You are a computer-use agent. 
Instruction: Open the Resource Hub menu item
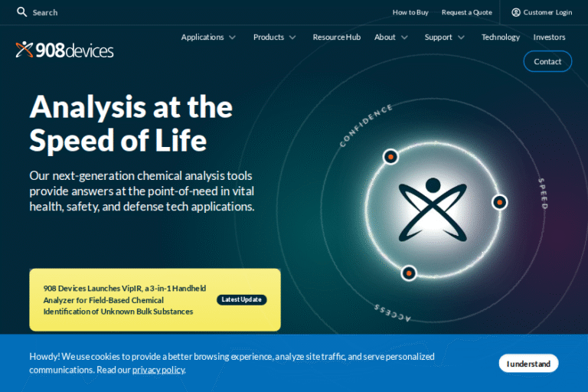pos(336,37)
